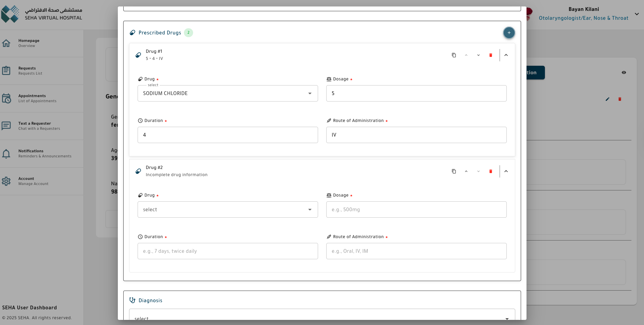Screen dimensions: 644x325
Task: Click the pencil edit icon on the right
Action: click(607, 99)
